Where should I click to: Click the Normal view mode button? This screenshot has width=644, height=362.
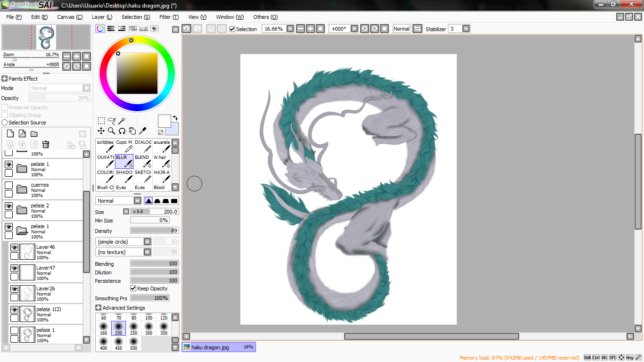pos(401,29)
